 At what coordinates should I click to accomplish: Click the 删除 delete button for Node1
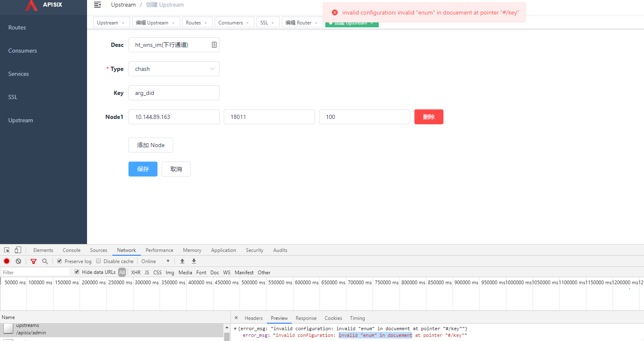(429, 116)
